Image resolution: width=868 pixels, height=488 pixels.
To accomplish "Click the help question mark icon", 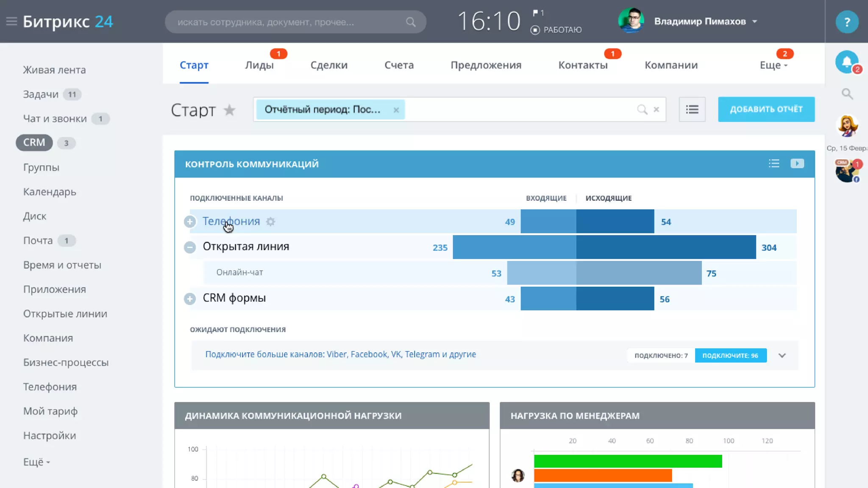I will [x=847, y=22].
